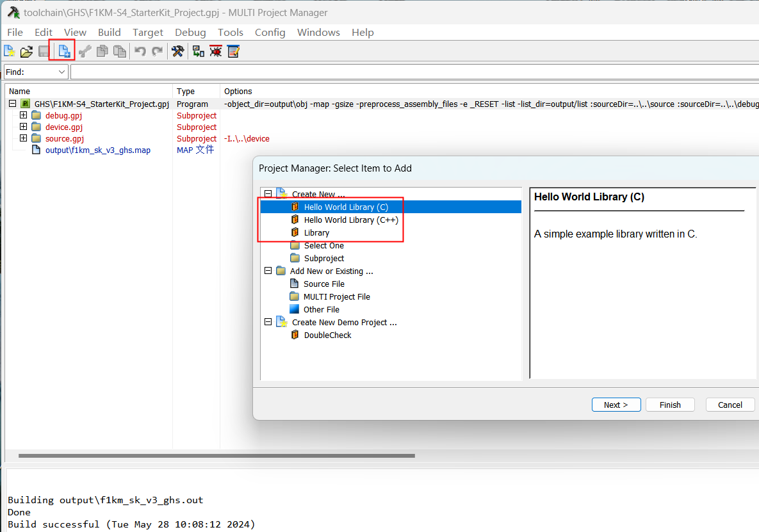759x532 pixels.
Task: Click the New Project toolbar icon
Action: pyautogui.click(x=10, y=51)
